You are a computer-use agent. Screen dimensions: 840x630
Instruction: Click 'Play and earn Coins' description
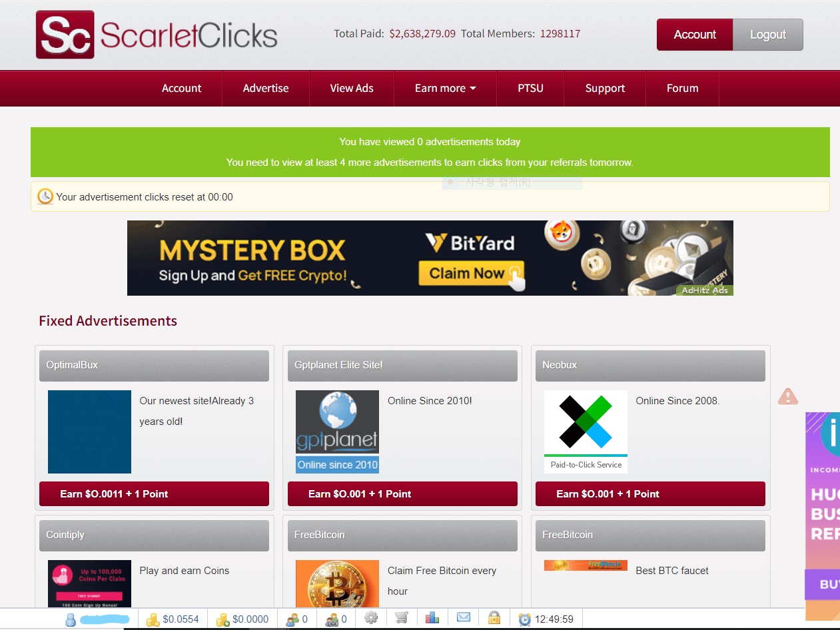[x=184, y=571]
